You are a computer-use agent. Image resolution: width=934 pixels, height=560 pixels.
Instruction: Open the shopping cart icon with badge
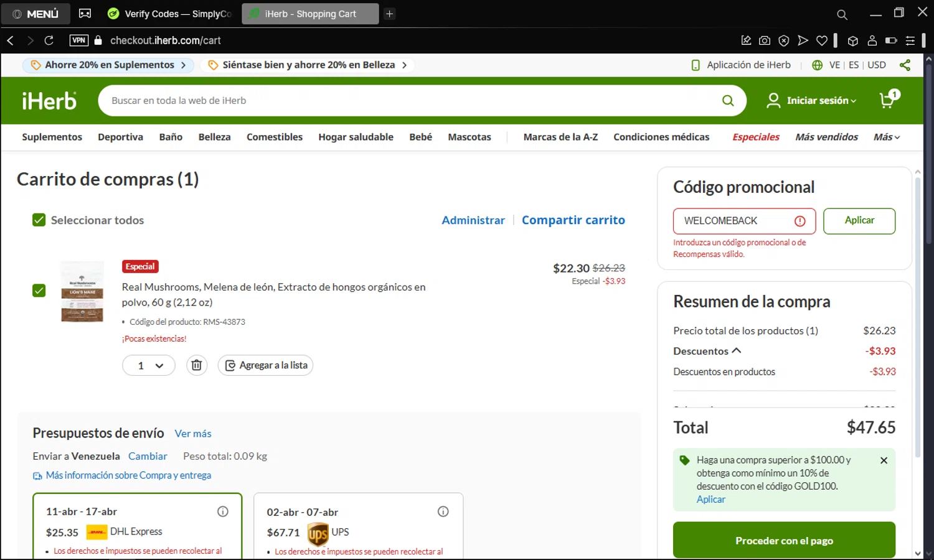pos(889,99)
